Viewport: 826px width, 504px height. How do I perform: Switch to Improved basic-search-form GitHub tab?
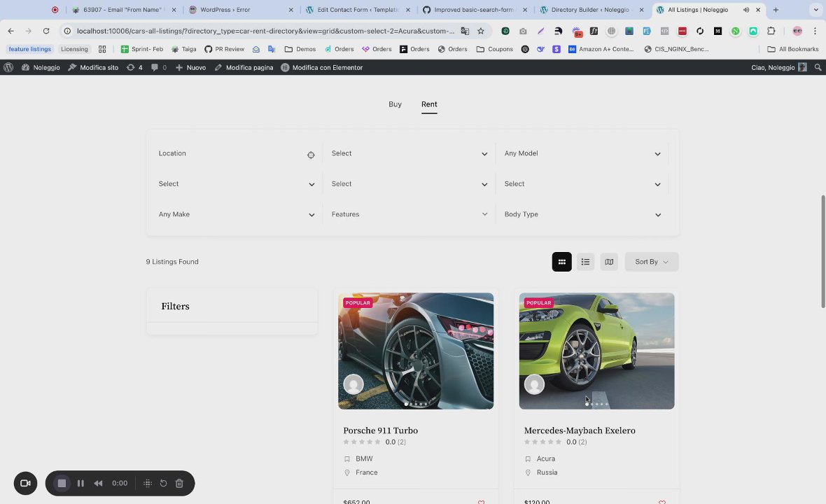pos(473,10)
